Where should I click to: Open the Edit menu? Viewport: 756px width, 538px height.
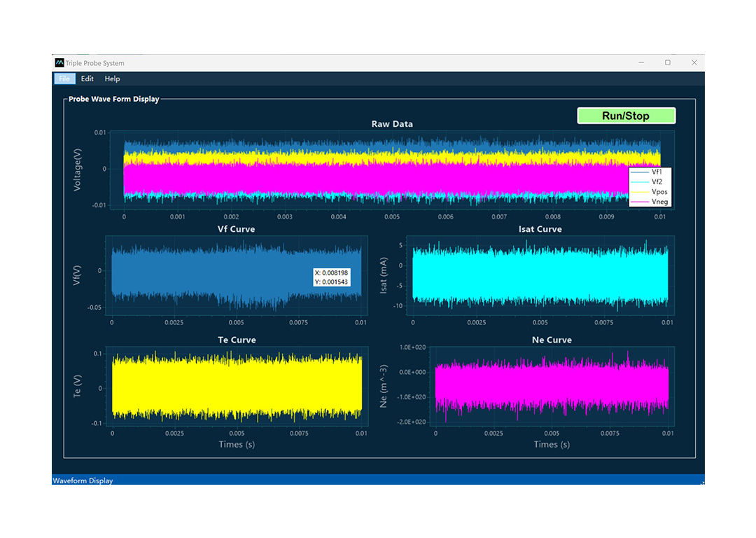87,79
